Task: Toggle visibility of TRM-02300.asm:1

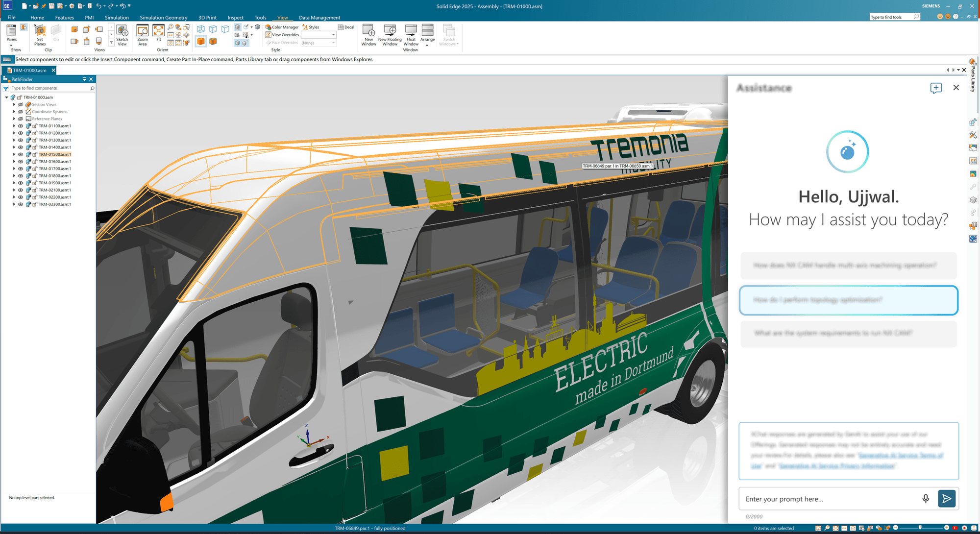Action: (21, 204)
